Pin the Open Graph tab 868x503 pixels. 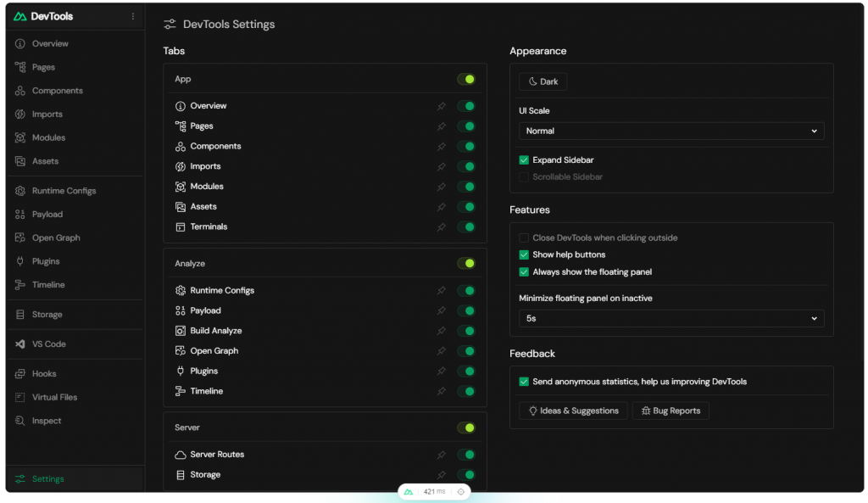441,350
